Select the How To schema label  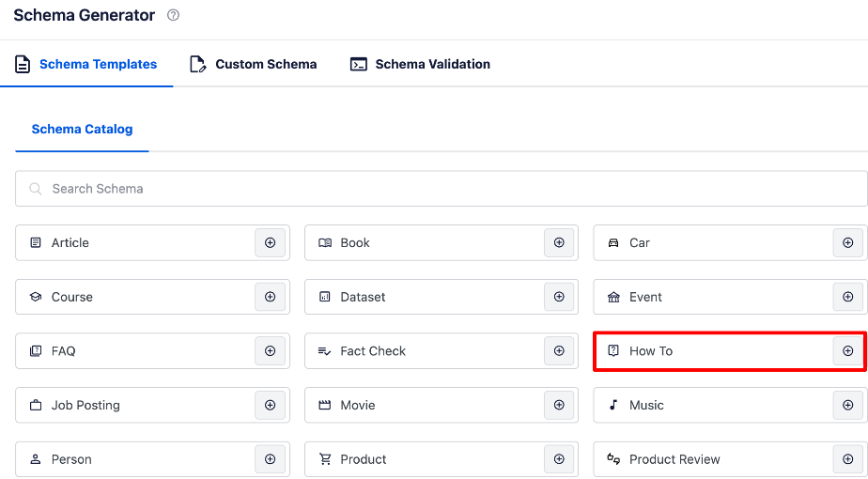point(651,351)
